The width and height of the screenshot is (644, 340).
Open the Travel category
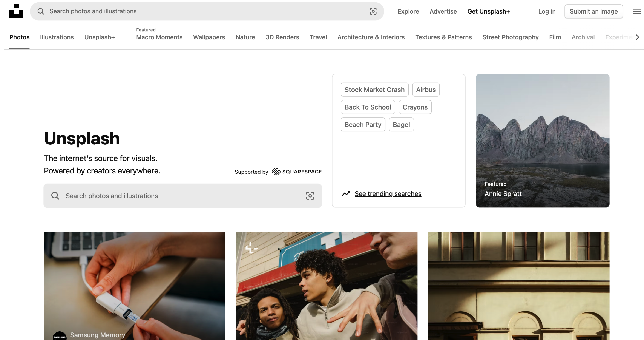318,37
